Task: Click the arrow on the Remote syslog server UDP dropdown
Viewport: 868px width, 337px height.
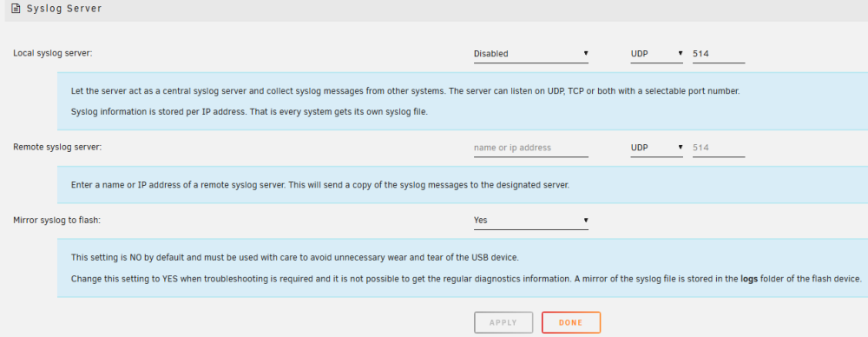Action: (x=681, y=148)
